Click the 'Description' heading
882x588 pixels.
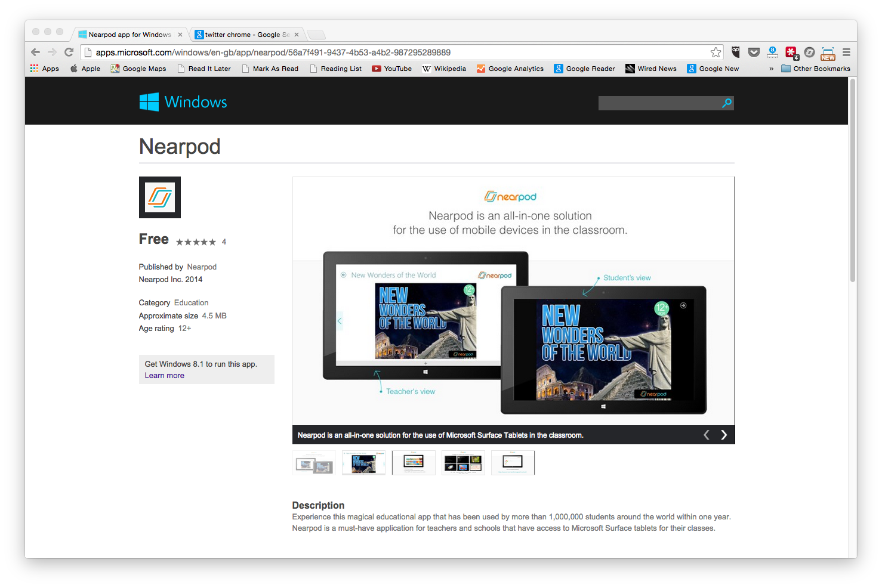318,505
